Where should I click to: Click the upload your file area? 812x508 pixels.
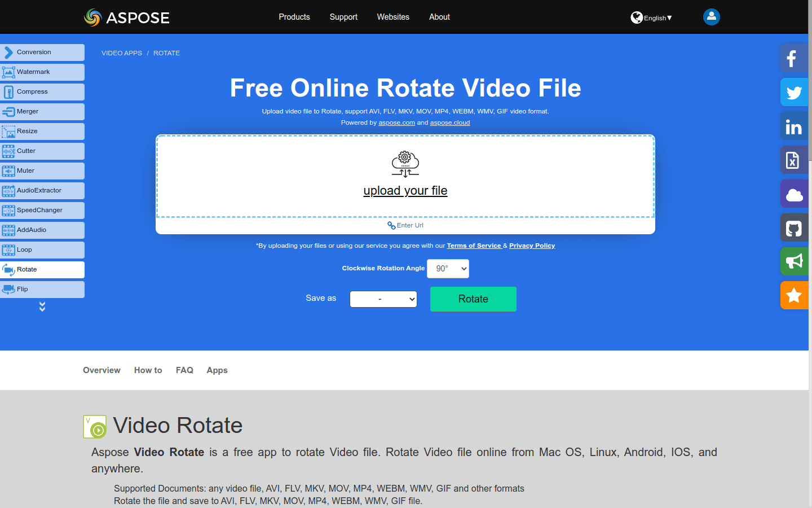pos(405,191)
